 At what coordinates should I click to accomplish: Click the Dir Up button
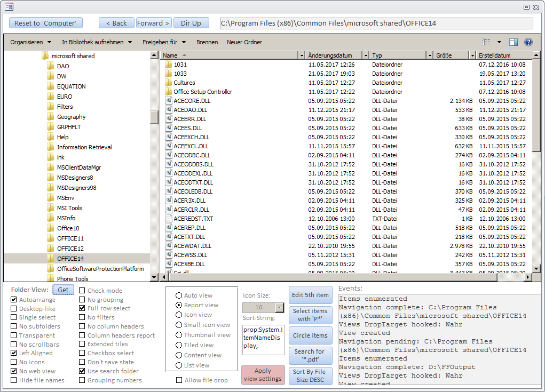(x=191, y=23)
